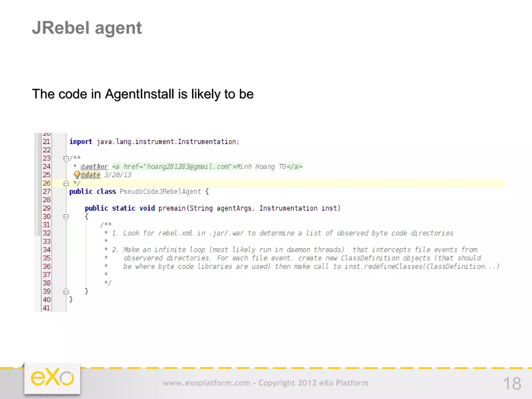Click 'Minh Hoang TO' author name
532x399 pixels.
point(261,167)
